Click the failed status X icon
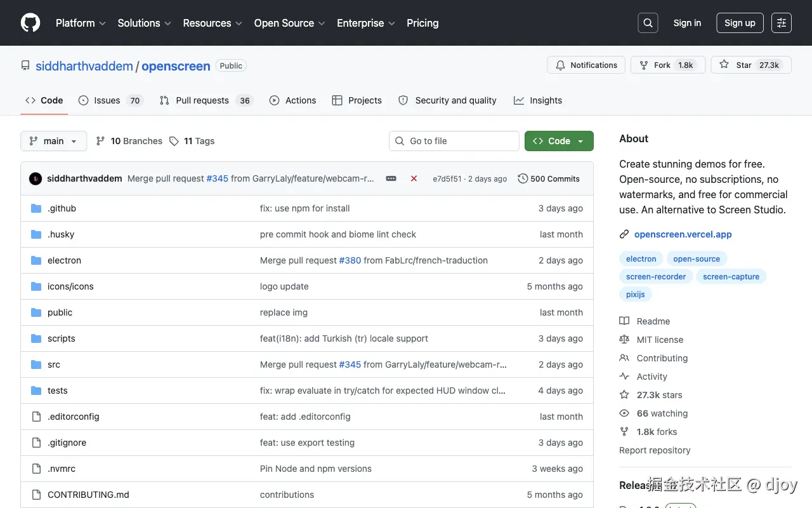The height and width of the screenshot is (508, 812). click(414, 179)
